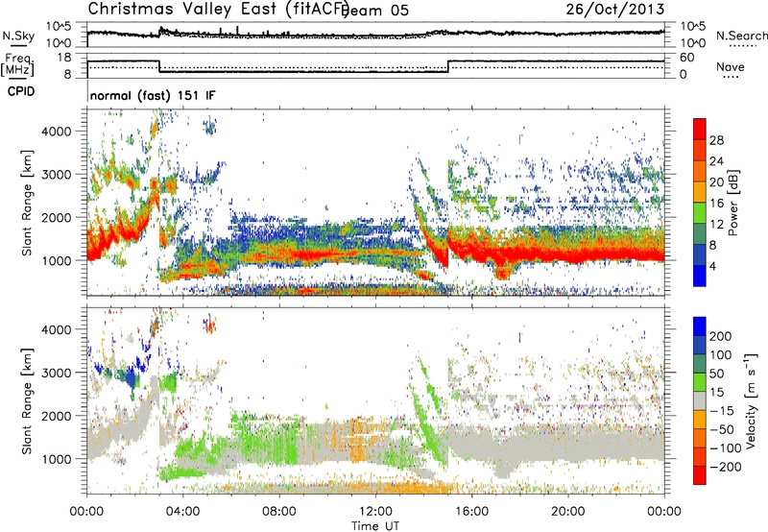Click the '20:00' time tick label

coord(568,512)
